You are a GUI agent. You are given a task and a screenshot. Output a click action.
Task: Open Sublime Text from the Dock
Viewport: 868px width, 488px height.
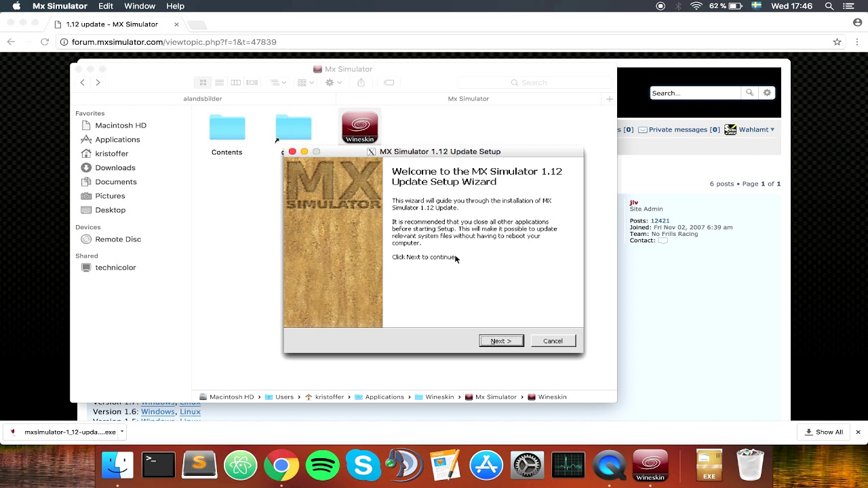click(x=199, y=466)
